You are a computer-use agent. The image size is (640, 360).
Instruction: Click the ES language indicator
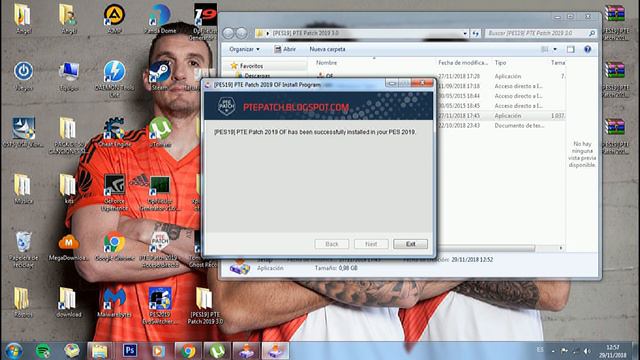[x=540, y=350]
